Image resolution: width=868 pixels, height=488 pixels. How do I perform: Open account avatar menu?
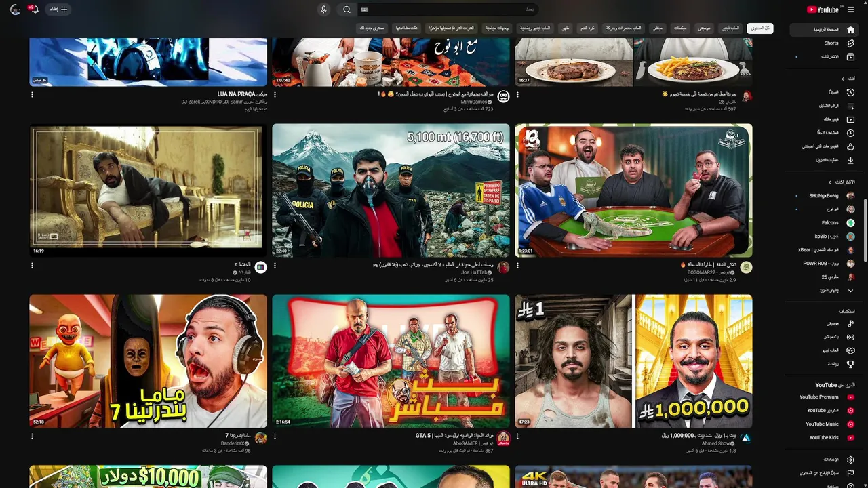coord(15,9)
